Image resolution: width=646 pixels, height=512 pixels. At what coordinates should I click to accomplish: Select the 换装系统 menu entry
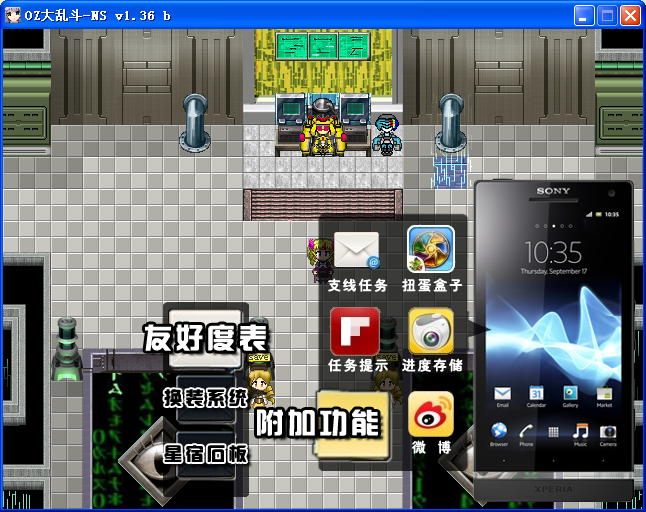click(205, 398)
